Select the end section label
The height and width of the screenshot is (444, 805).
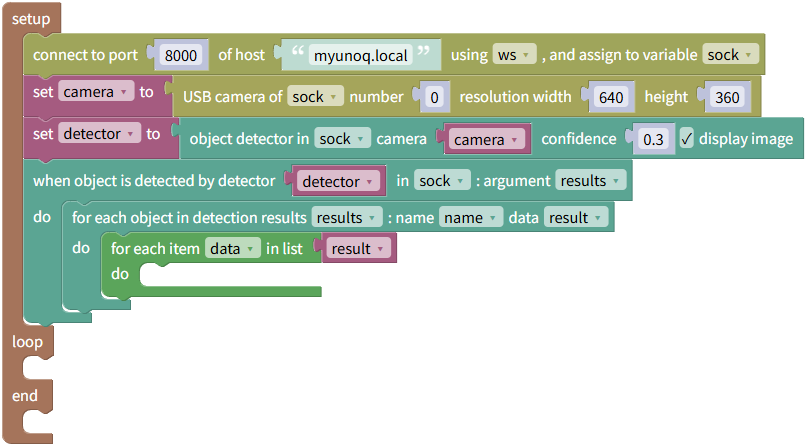[25, 396]
